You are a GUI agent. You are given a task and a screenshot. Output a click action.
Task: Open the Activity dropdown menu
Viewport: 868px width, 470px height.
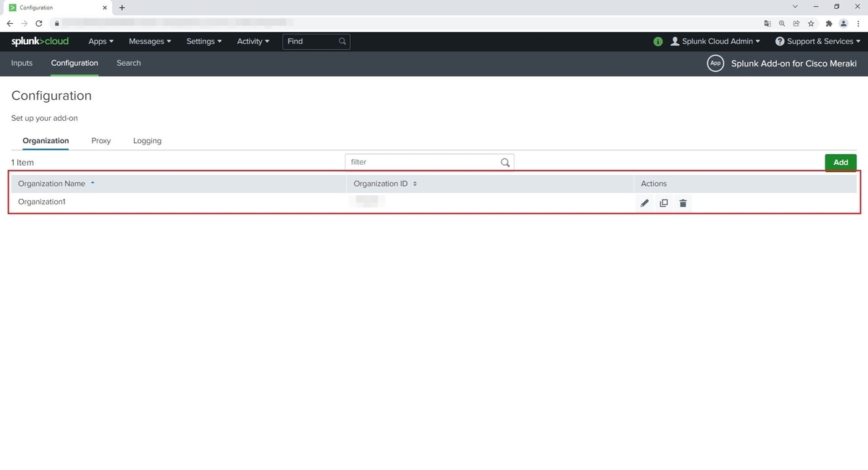(252, 41)
